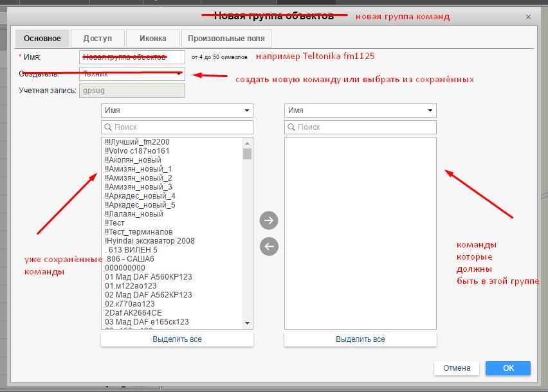Expand the left Имя filter dropdown
This screenshot has height=392, width=548.
coord(177,111)
